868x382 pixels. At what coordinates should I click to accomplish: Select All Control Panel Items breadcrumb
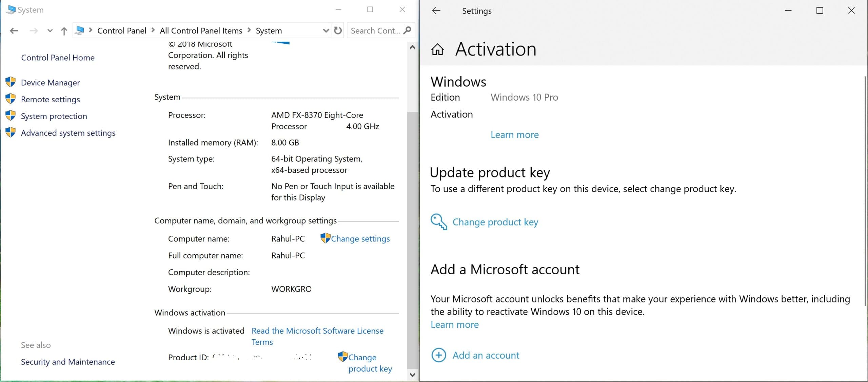click(201, 31)
